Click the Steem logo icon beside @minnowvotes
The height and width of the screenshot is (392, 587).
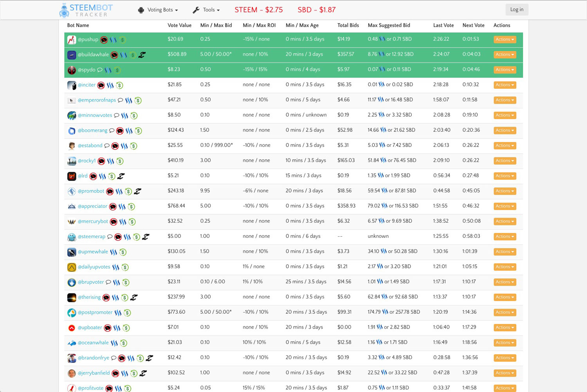124,115
